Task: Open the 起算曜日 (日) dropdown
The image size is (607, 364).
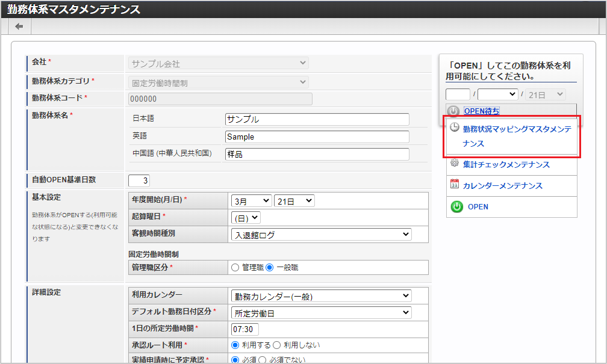Action: click(246, 218)
